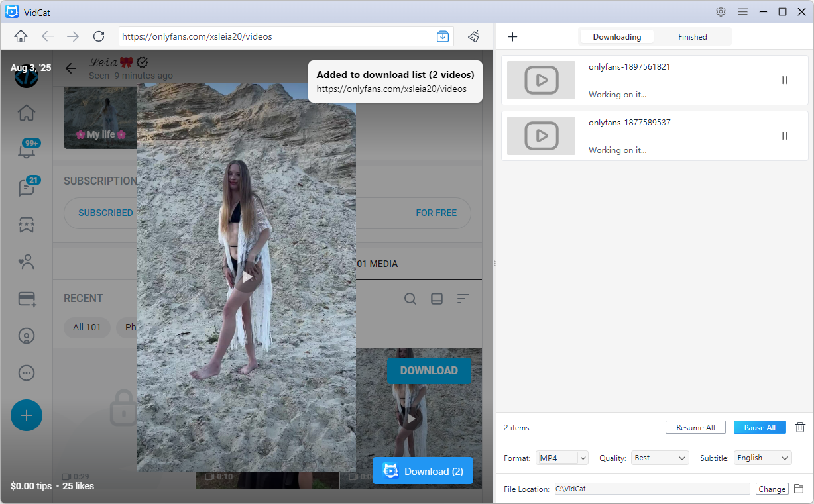Click the URL address field
The height and width of the screenshot is (504, 814).
[277, 36]
